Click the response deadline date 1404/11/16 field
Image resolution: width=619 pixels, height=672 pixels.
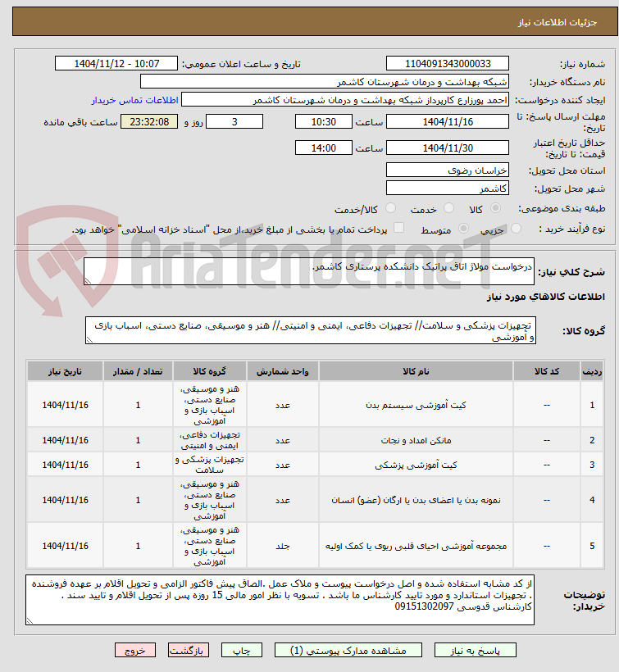(x=448, y=122)
